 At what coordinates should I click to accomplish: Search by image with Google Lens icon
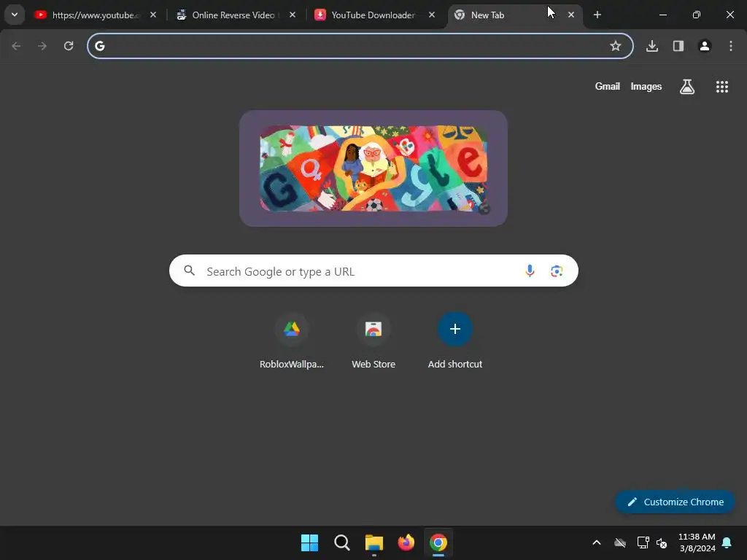pos(557,271)
